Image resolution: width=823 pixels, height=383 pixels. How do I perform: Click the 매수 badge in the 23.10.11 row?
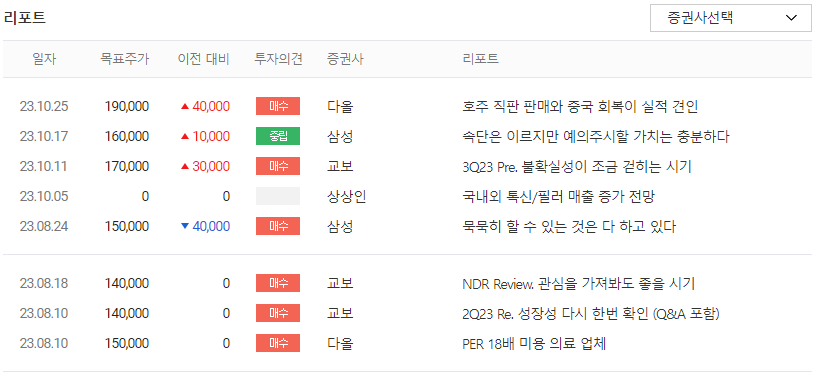pos(278,166)
